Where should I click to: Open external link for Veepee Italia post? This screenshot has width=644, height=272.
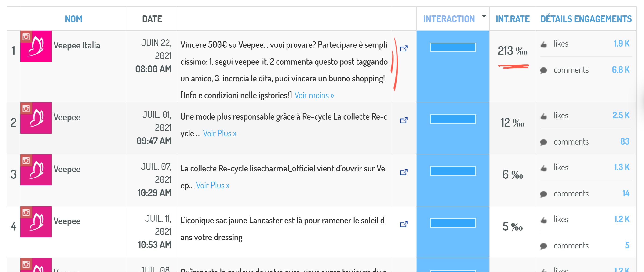(404, 48)
